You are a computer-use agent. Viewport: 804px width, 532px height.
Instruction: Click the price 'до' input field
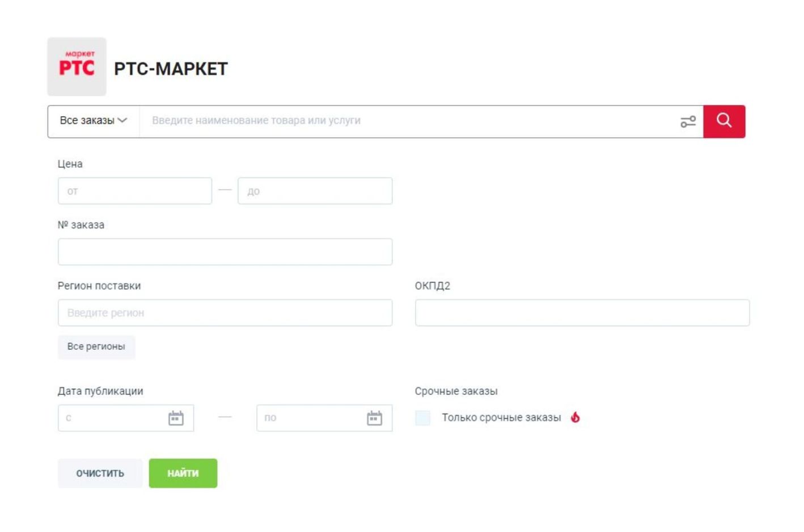tap(315, 191)
